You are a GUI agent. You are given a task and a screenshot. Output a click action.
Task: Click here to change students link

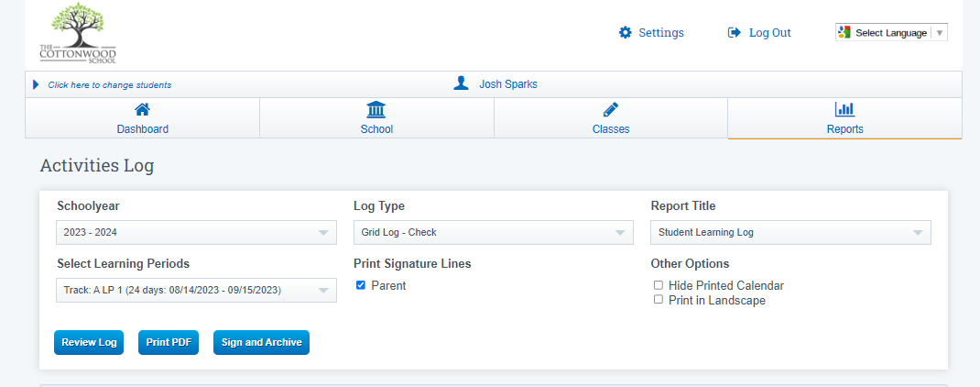tap(109, 85)
